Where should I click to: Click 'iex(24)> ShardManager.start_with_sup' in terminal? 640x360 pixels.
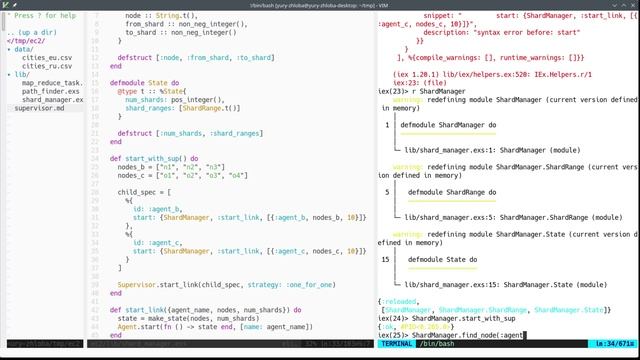pos(447,318)
